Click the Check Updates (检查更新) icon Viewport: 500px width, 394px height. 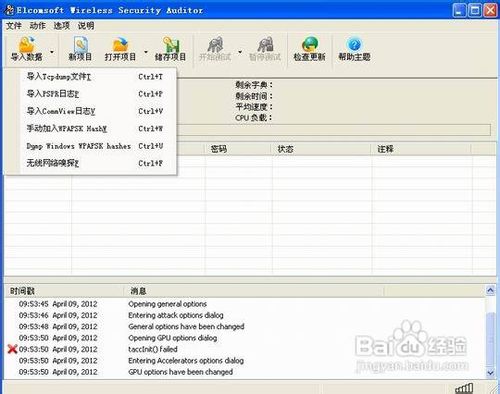point(309,49)
